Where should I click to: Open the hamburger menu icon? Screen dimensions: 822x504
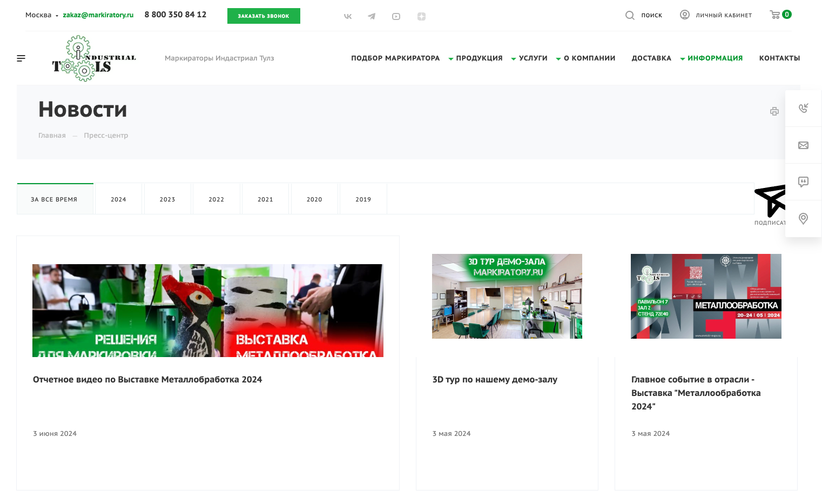point(21,58)
